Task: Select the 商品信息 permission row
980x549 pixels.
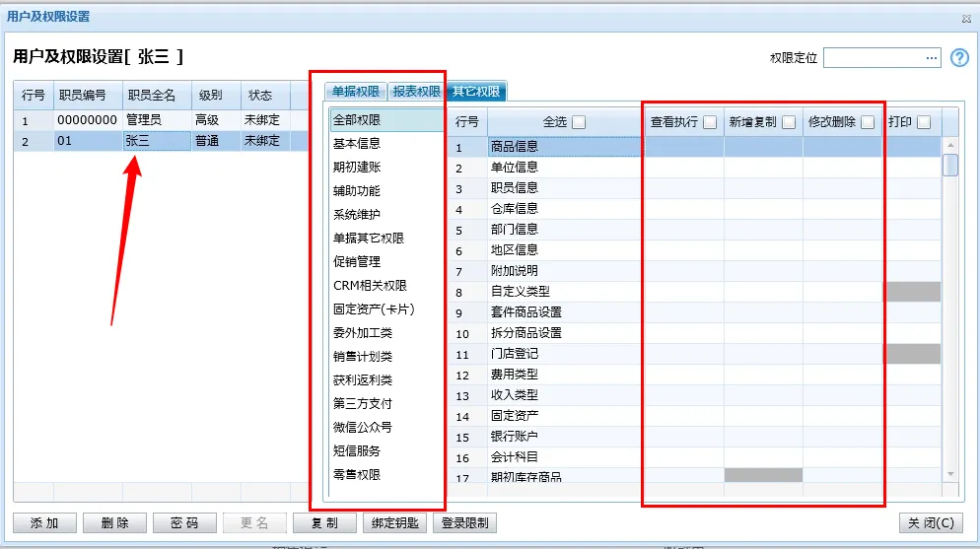Action: click(694, 147)
